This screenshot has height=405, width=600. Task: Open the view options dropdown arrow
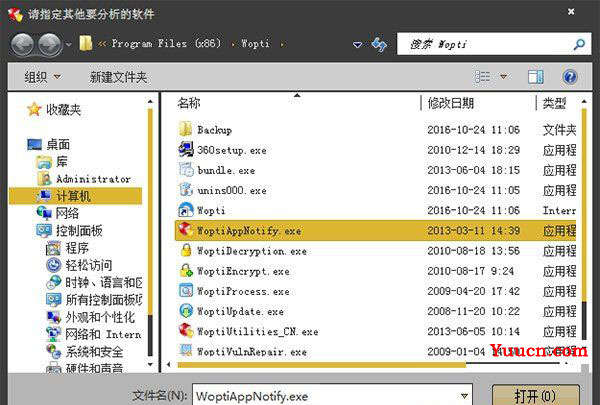click(504, 77)
